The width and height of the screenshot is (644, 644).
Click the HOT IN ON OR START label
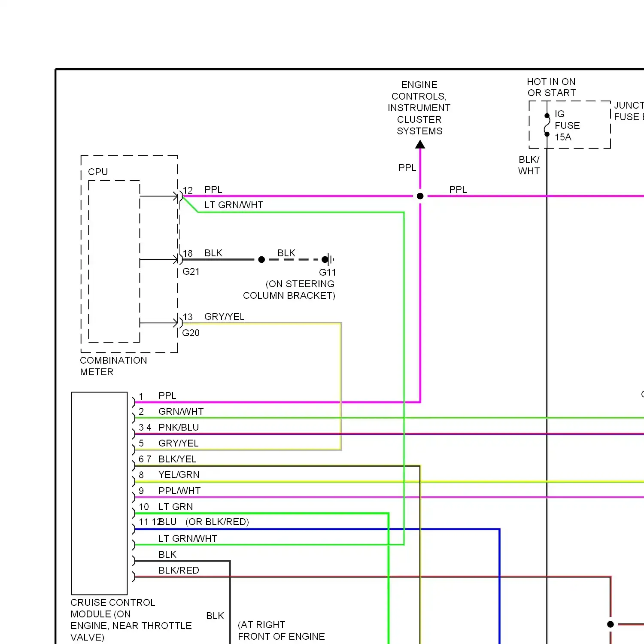point(551,87)
